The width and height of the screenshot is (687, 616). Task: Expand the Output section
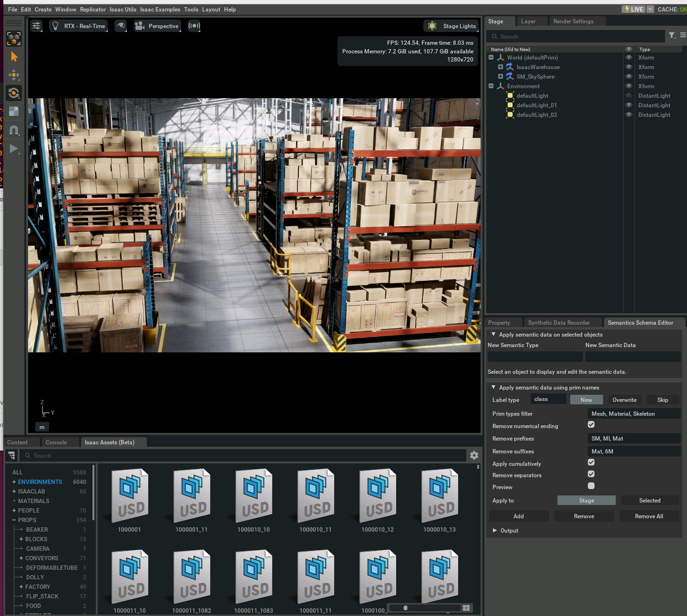point(495,530)
